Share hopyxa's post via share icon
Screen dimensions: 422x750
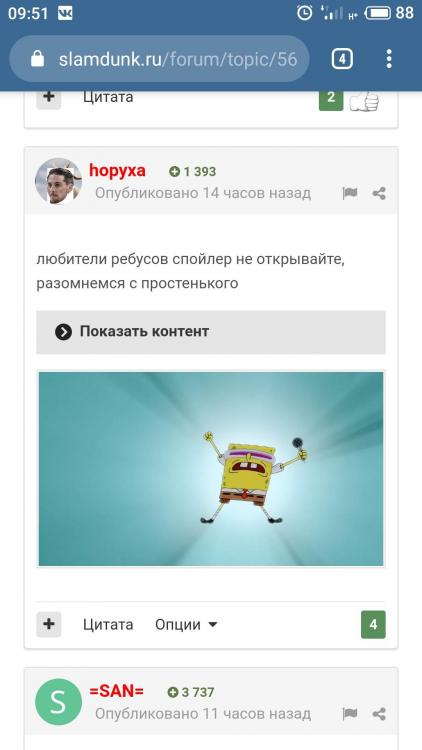(379, 194)
